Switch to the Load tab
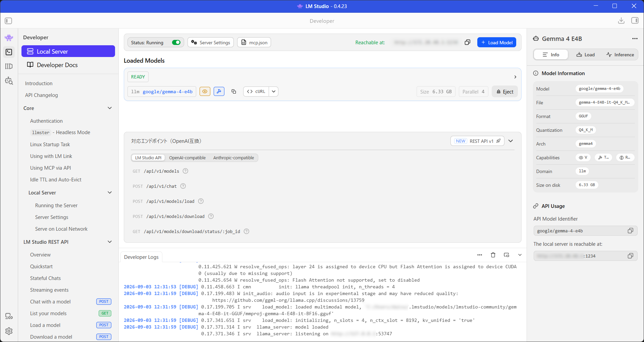 (586, 55)
